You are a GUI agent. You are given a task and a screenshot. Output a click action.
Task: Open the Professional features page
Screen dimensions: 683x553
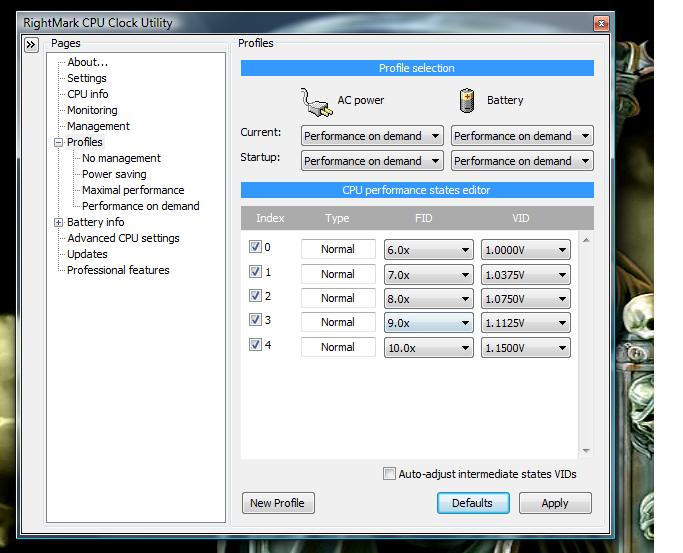click(x=118, y=270)
